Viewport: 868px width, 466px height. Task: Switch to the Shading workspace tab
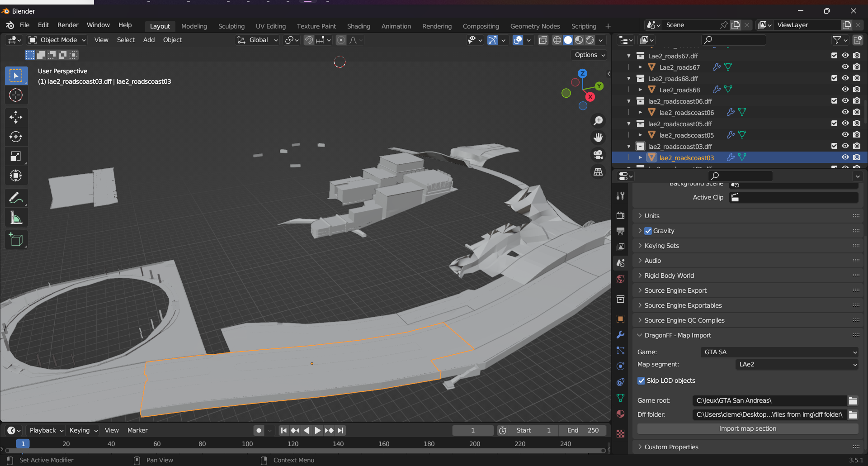point(359,26)
